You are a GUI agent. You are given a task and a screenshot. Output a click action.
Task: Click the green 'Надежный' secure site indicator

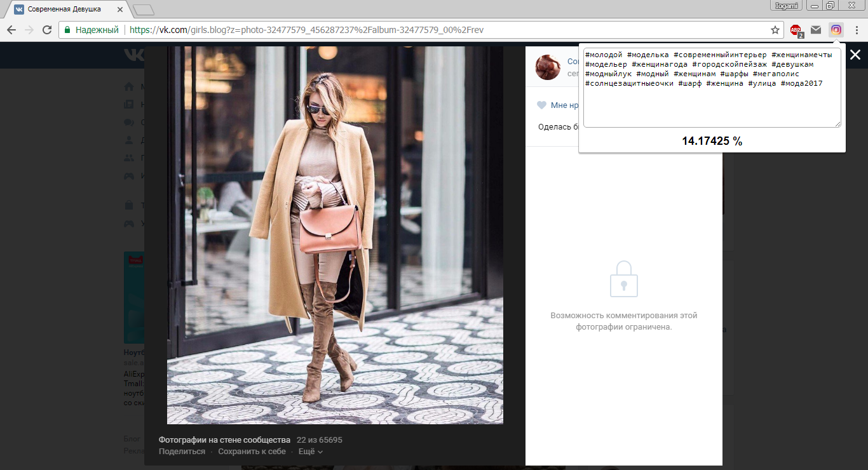point(92,30)
